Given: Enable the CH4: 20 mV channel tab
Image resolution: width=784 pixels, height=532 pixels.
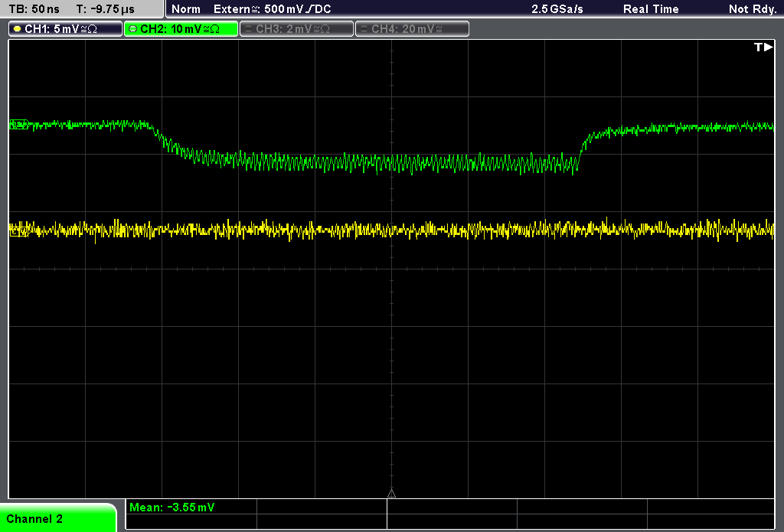Looking at the screenshot, I should click(x=412, y=29).
